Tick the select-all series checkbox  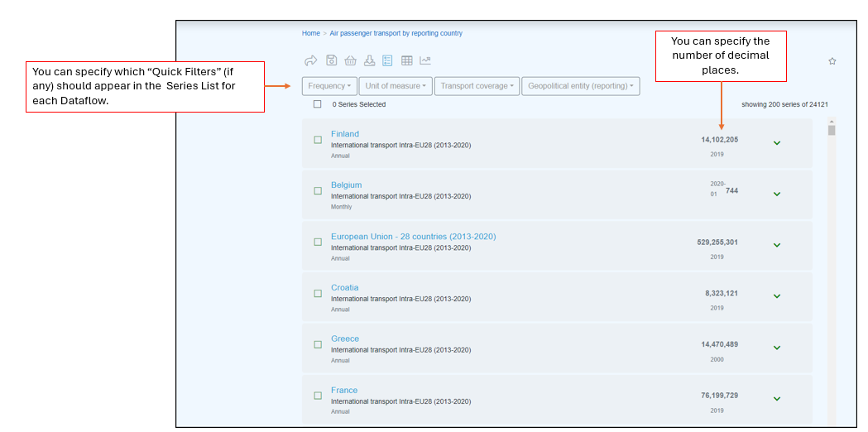pos(318,104)
